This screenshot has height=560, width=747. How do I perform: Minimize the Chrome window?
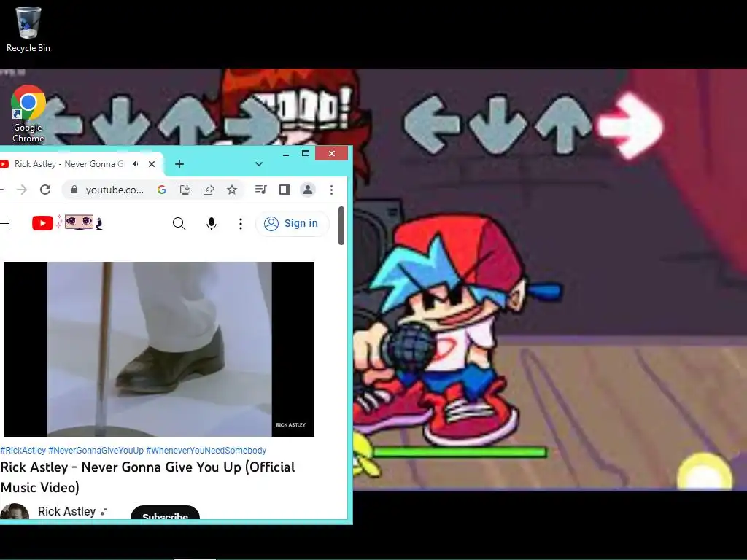286,154
